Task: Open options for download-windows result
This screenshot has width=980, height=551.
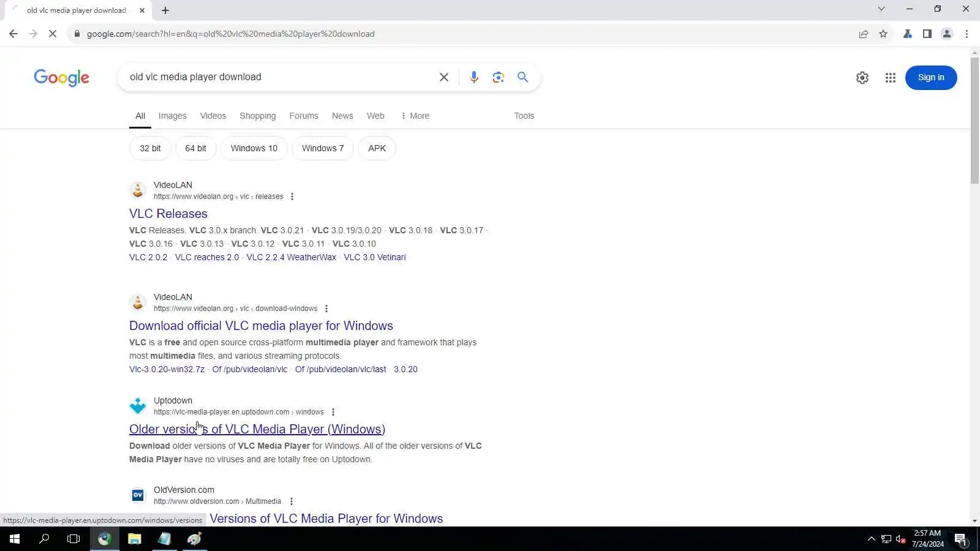Action: tap(326, 309)
